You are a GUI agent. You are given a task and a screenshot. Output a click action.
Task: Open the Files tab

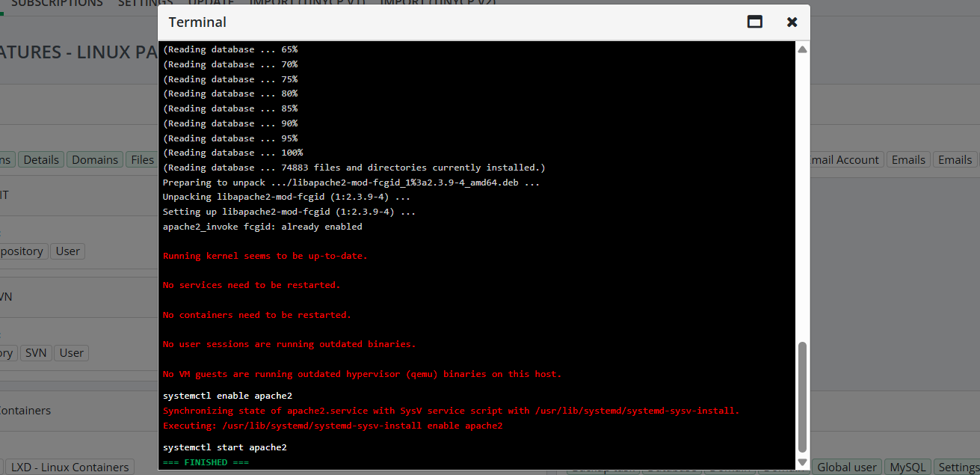[x=141, y=159]
